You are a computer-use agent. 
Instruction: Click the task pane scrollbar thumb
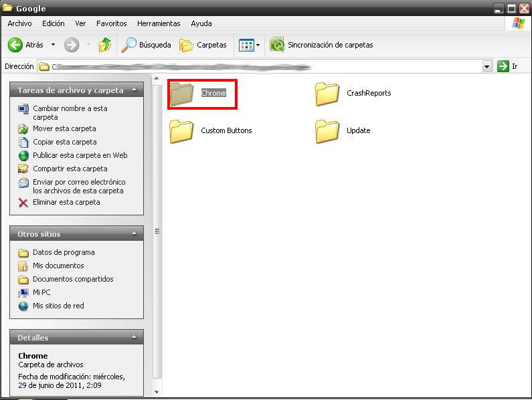[157, 231]
